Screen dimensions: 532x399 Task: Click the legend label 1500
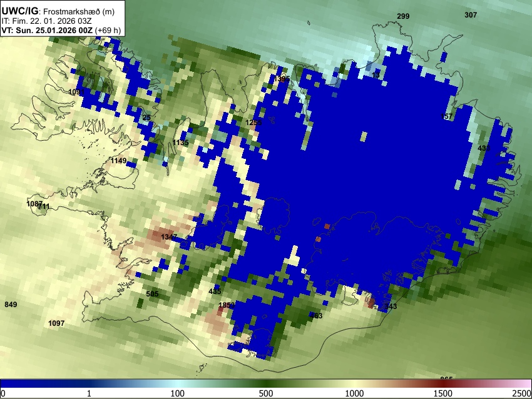(443, 393)
